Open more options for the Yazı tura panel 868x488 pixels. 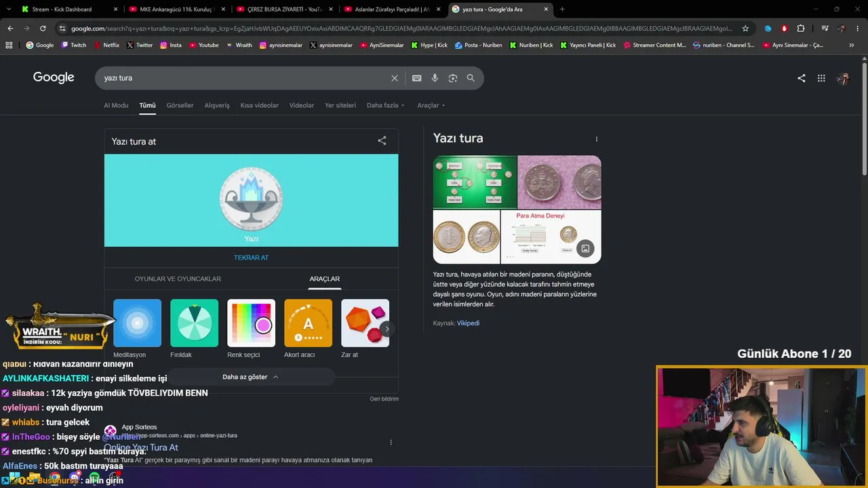[597, 139]
